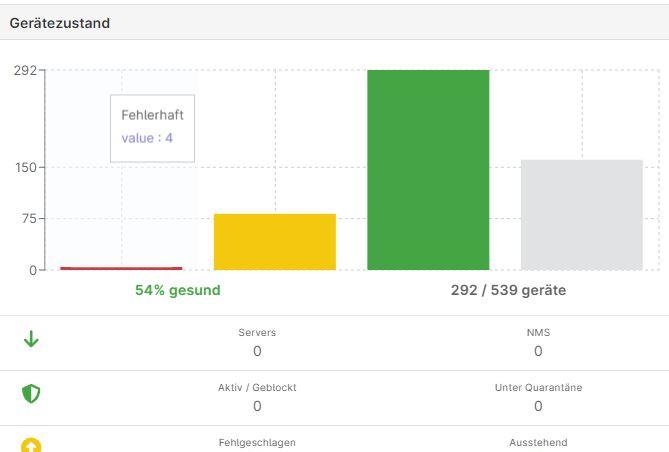
Task: Open the Unter Quarantäne count
Action: click(x=538, y=406)
